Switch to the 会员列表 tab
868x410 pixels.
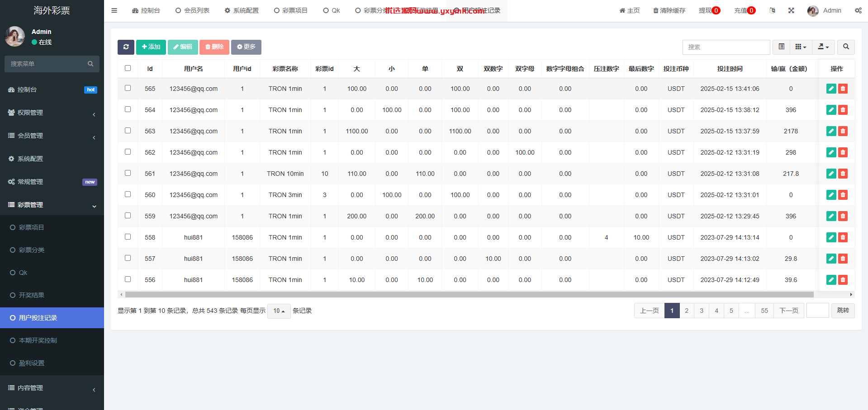[x=192, y=10]
